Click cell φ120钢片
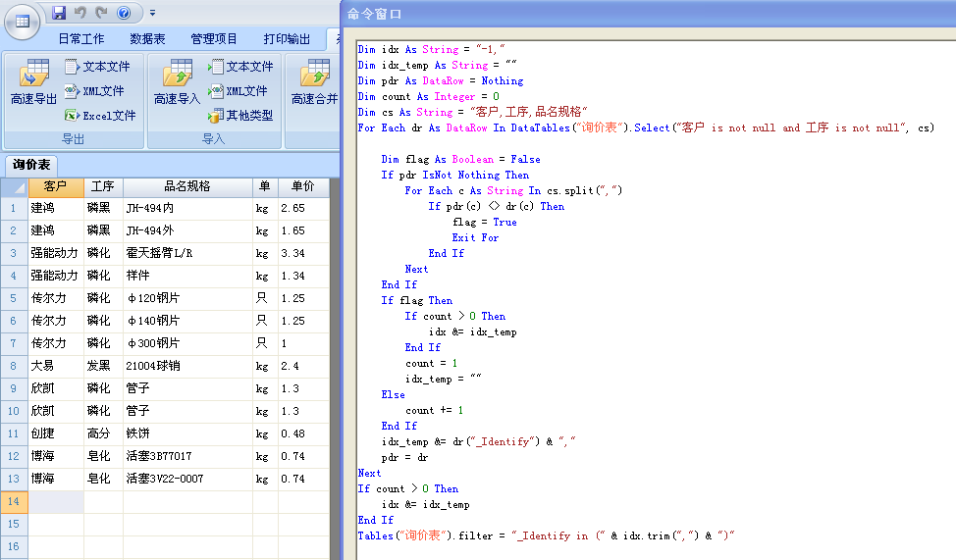Viewport: 956px width, 560px height. tap(187, 298)
